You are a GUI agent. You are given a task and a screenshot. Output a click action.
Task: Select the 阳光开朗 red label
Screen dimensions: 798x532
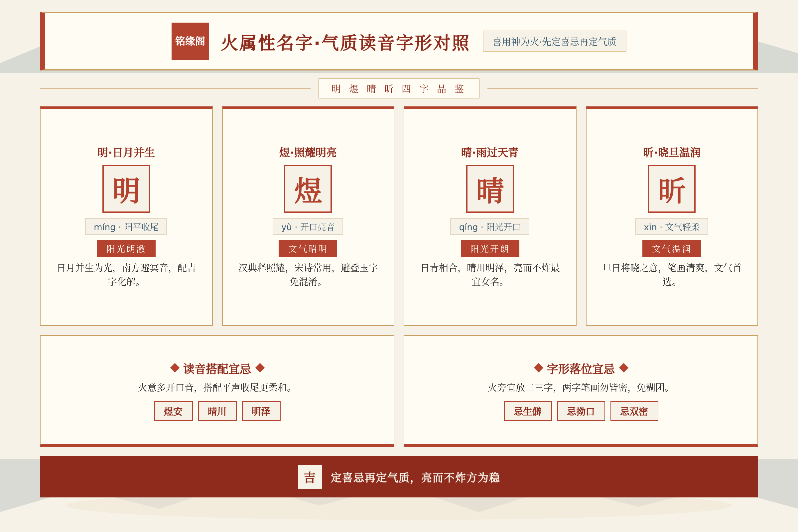click(x=490, y=248)
